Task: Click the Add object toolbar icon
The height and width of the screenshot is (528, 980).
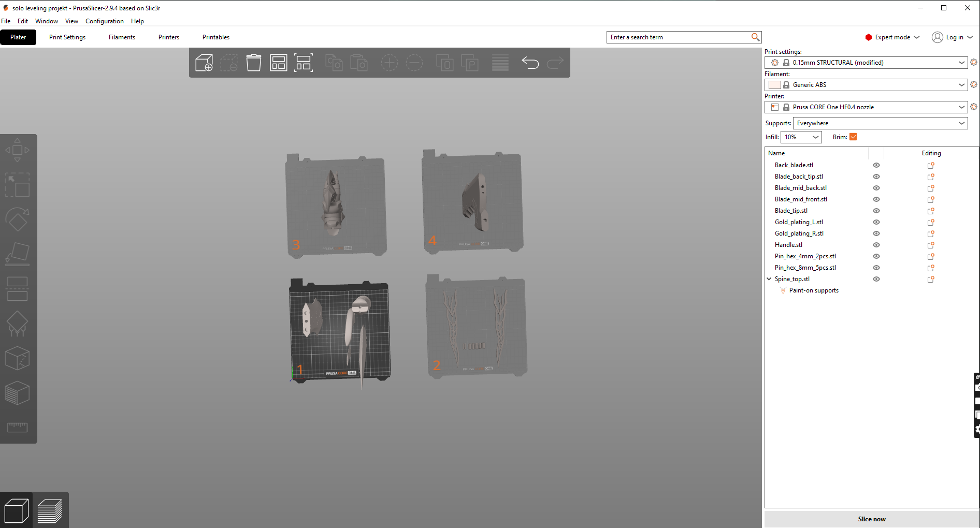Action: click(204, 63)
